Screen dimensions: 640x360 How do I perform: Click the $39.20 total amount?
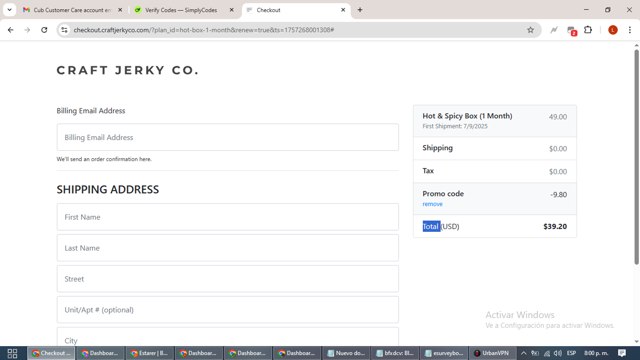coord(555,227)
